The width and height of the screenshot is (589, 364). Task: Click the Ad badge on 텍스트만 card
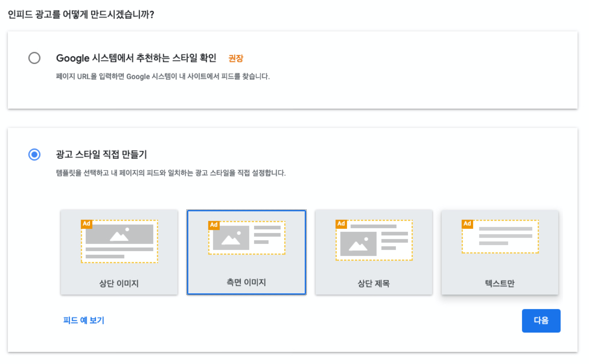(x=467, y=224)
